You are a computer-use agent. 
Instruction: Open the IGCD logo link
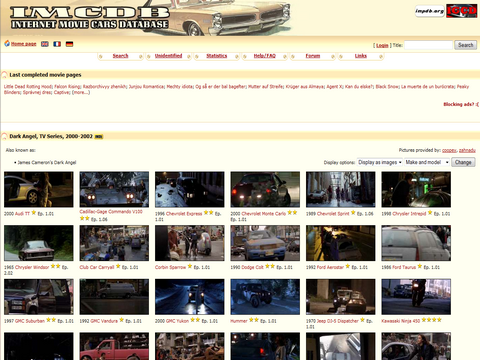462,11
